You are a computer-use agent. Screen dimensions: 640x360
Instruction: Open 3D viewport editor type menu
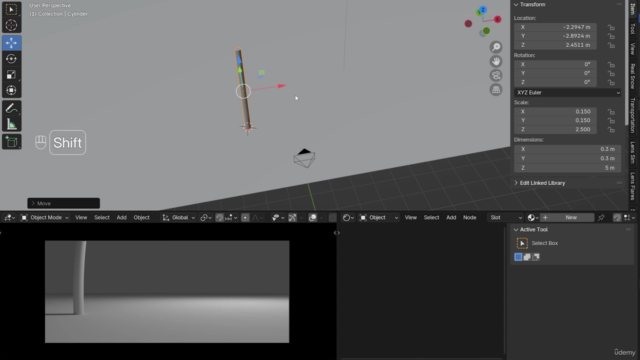tap(9, 218)
